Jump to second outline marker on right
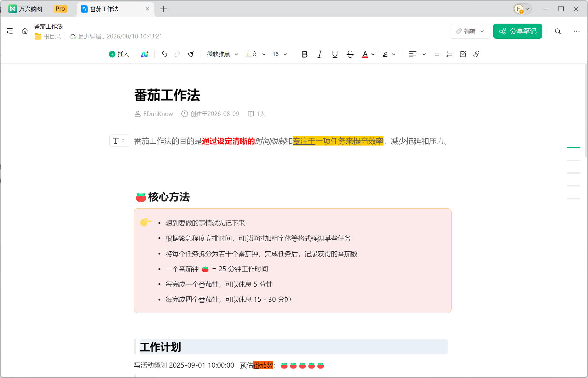Image resolution: width=588 pixels, height=378 pixels. pyautogui.click(x=574, y=160)
